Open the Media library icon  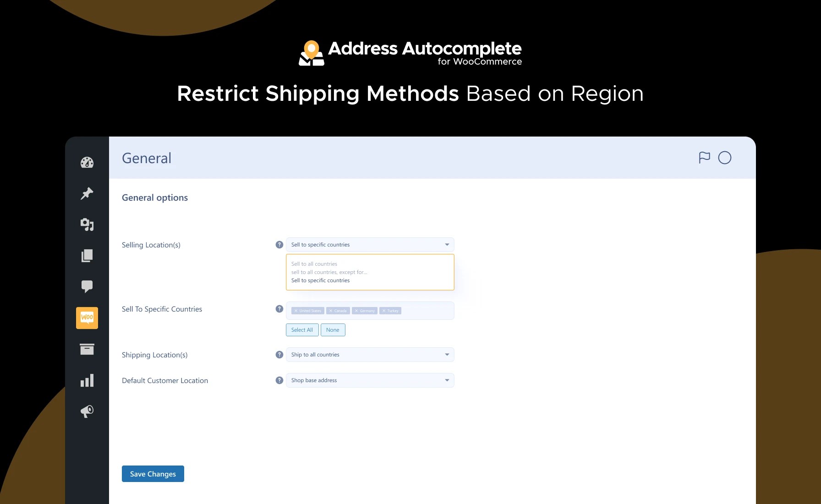pos(87,225)
